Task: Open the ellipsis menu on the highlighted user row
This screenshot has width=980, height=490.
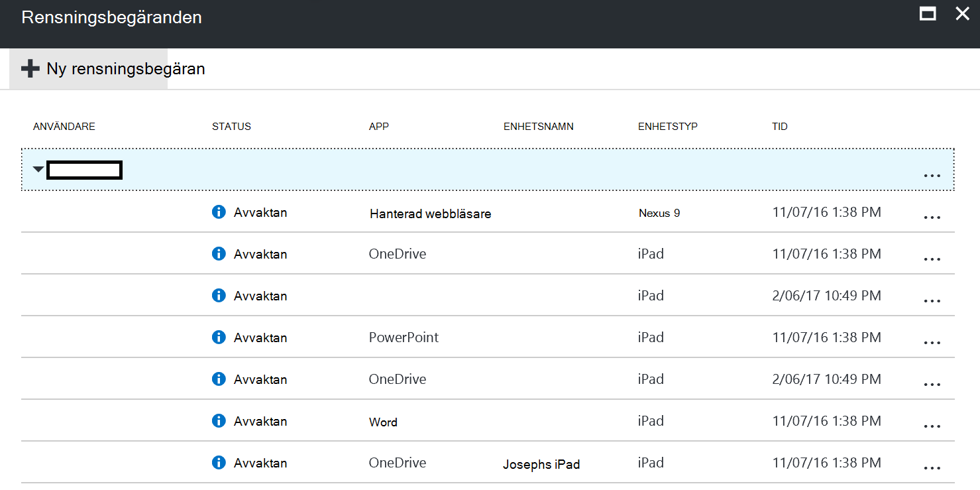Action: (x=932, y=176)
